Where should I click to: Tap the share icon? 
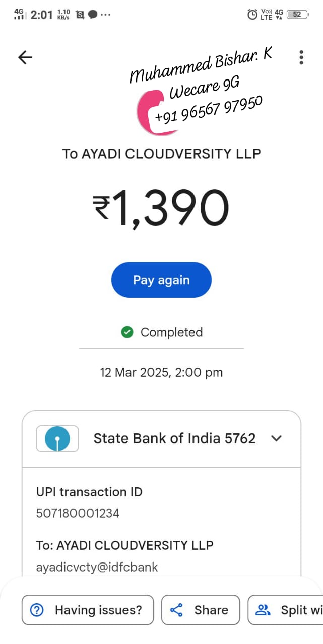click(176, 610)
